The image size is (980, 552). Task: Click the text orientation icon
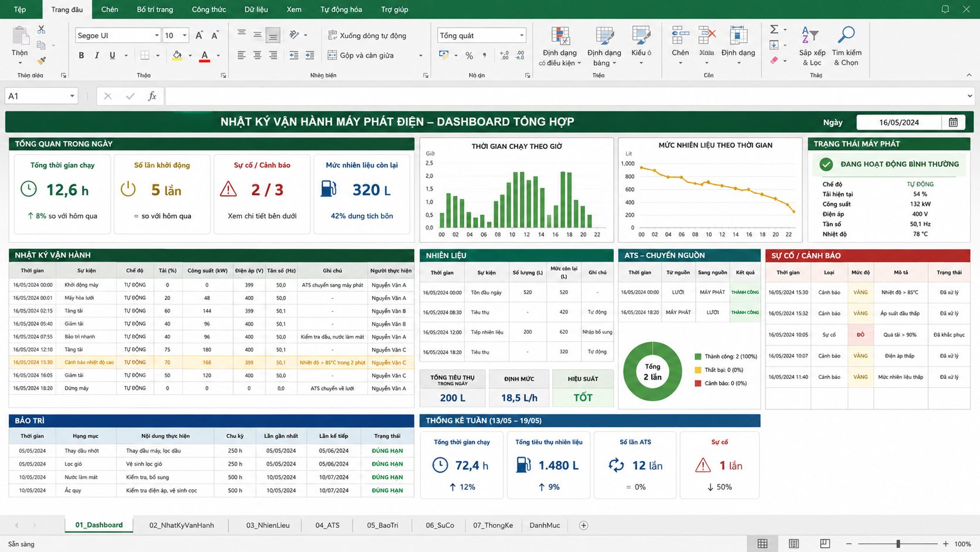point(295,35)
